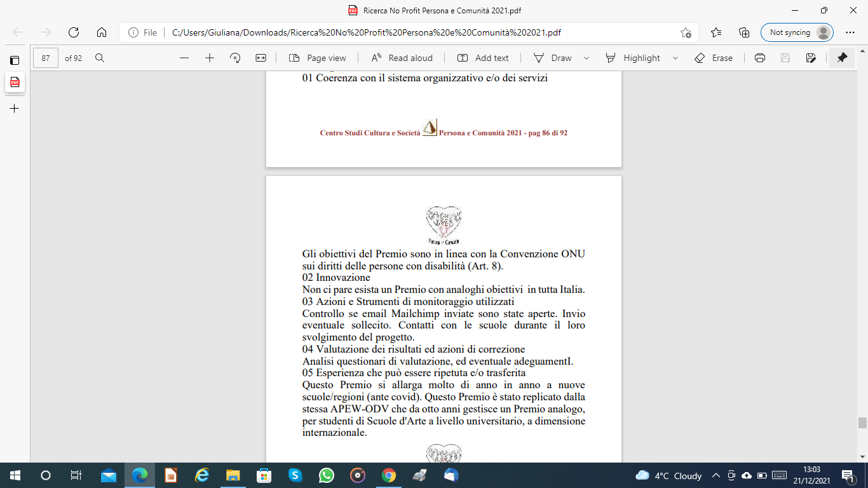Toggle the pin toolbar button

point(842,58)
